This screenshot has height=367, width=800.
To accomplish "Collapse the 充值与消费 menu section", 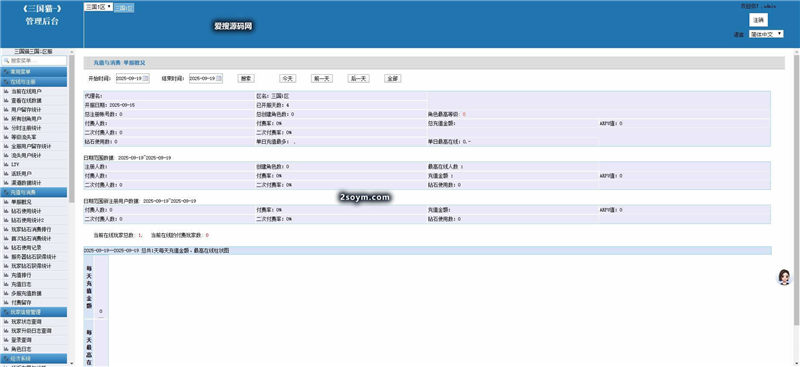I will click(x=34, y=192).
